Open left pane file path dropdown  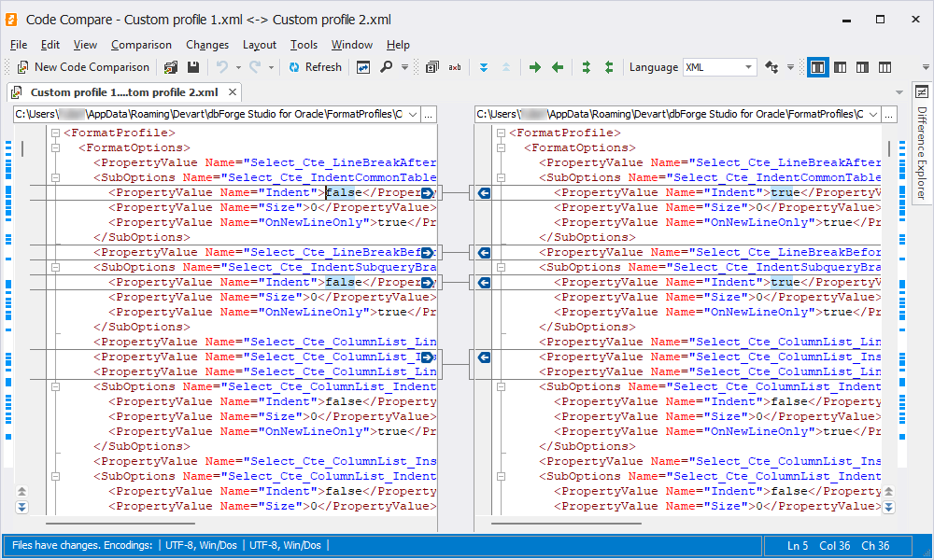click(411, 114)
